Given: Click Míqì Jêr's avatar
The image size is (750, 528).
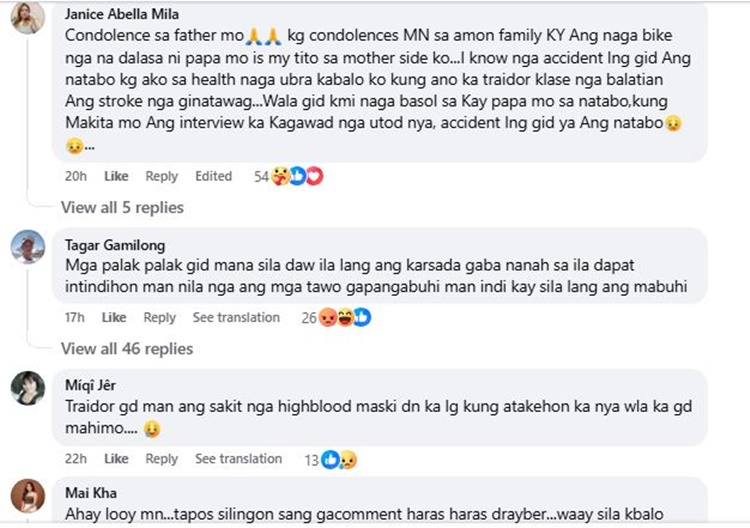Looking at the screenshot, I should pyautogui.click(x=27, y=389).
